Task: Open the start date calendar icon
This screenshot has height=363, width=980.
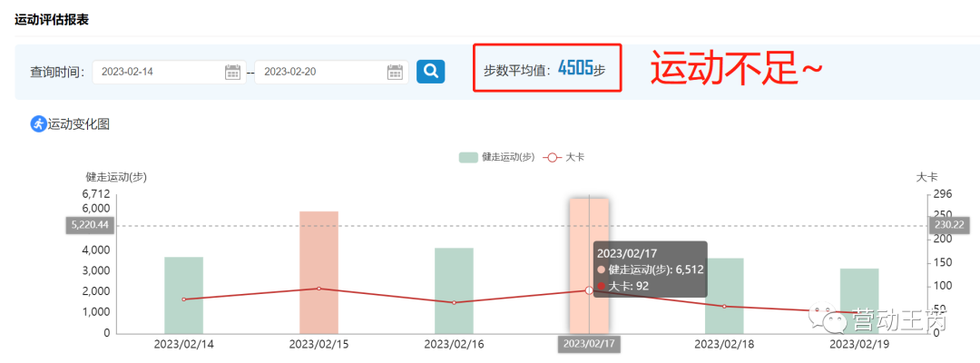Action: click(x=232, y=72)
